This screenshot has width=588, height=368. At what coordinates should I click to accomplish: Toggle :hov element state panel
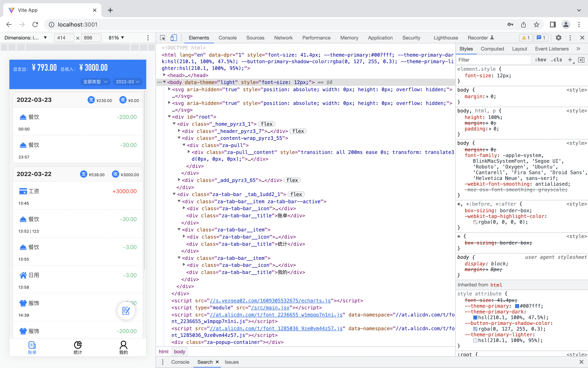540,60
